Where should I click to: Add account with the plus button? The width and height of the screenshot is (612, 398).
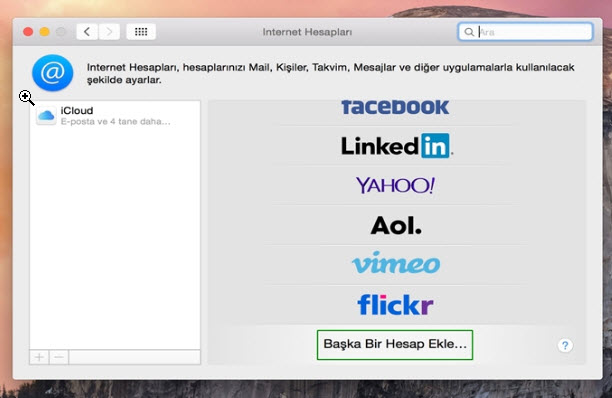pyautogui.click(x=39, y=357)
